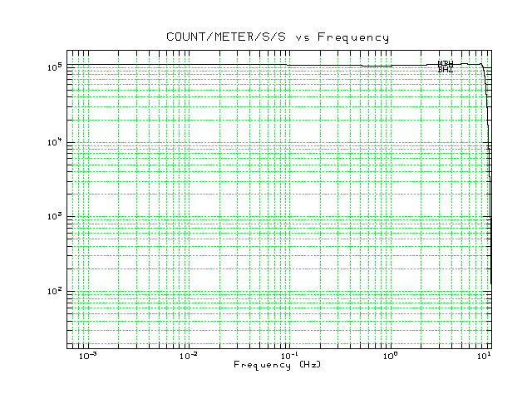
Task: Click the 10^0 x-axis tick label
Action: [x=390, y=356]
